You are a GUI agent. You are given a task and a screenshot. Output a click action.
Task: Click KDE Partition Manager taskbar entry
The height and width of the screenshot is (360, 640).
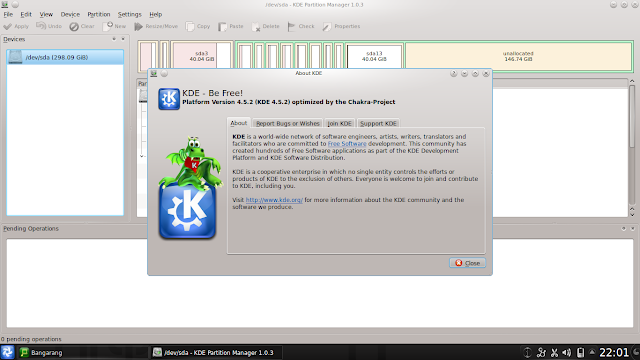coord(216,352)
